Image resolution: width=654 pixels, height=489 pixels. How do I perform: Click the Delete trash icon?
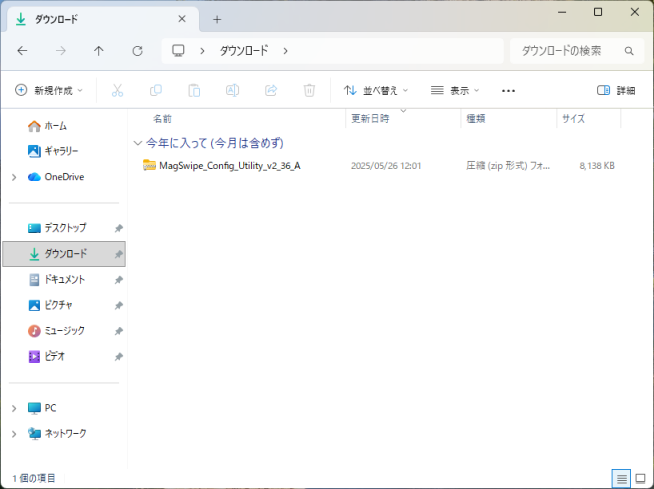click(309, 90)
